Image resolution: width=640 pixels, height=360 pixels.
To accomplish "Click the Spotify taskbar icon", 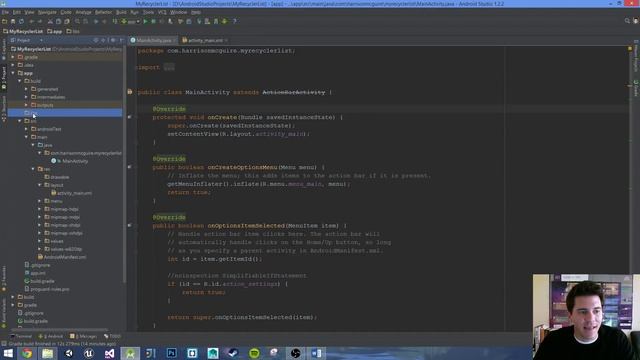I will click(x=254, y=353).
